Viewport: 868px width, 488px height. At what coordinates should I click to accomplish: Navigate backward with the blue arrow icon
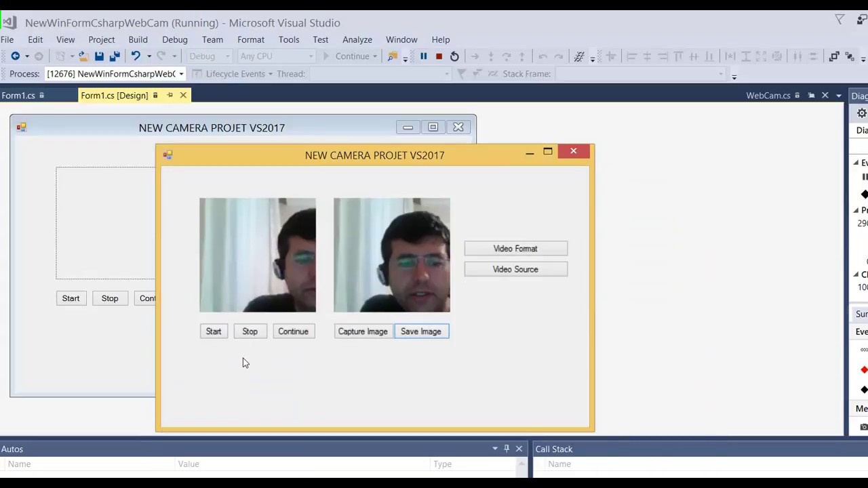(15, 56)
